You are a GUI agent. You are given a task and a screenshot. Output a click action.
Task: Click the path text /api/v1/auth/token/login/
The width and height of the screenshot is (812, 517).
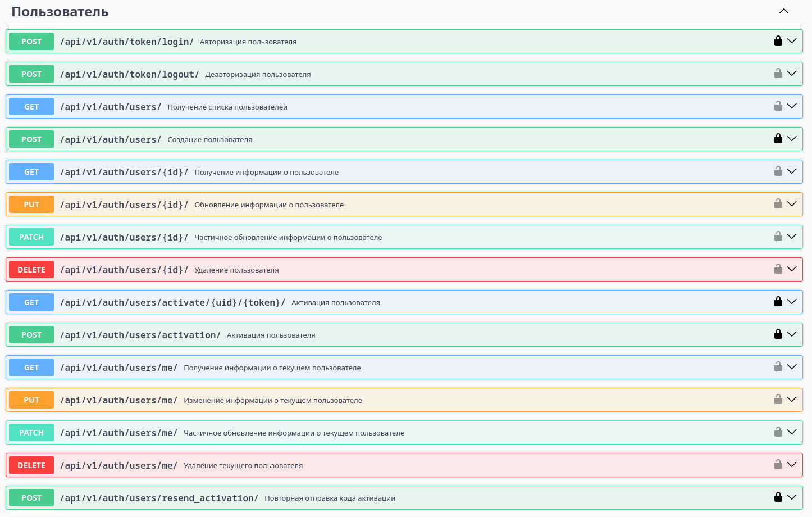click(x=127, y=42)
